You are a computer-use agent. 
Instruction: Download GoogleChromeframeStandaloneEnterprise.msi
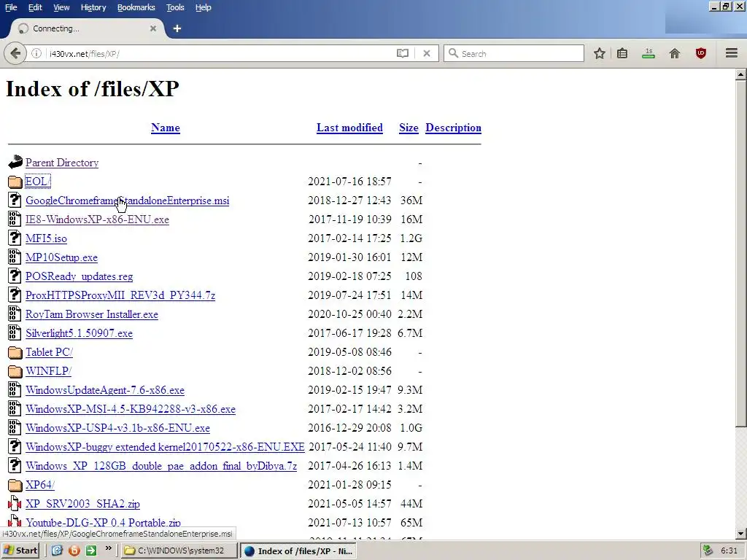127,201
